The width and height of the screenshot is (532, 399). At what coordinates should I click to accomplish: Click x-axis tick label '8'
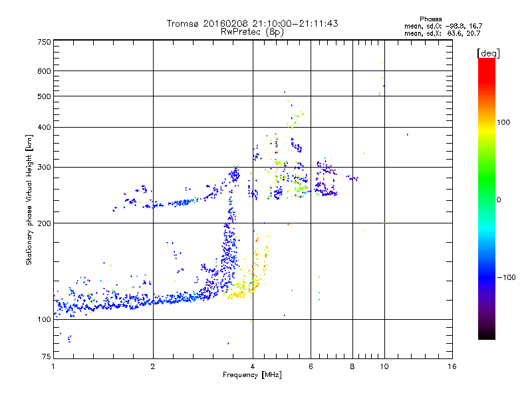click(352, 366)
